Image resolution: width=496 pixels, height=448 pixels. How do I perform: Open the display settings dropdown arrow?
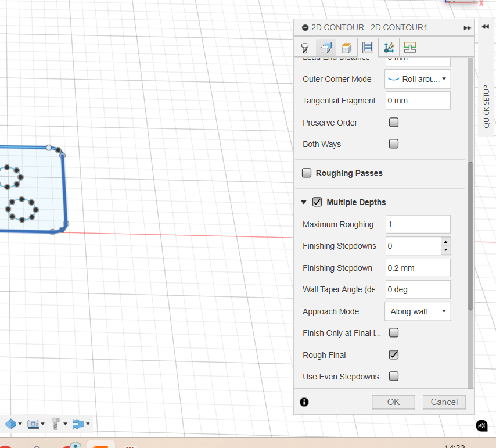[20, 424]
